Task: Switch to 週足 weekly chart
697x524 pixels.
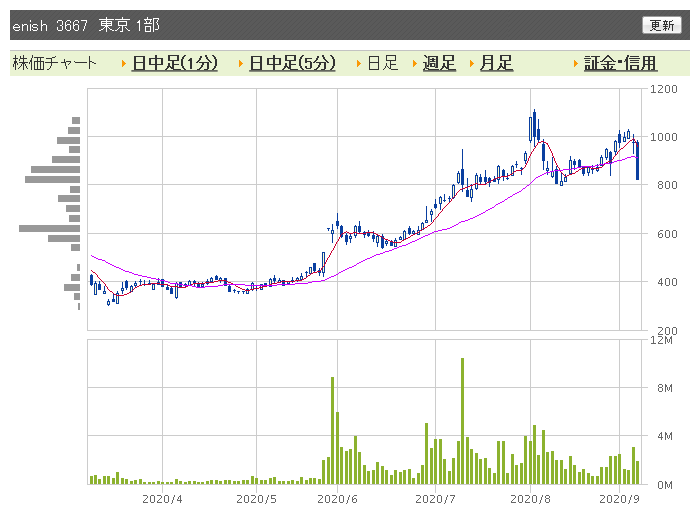Action: point(439,63)
